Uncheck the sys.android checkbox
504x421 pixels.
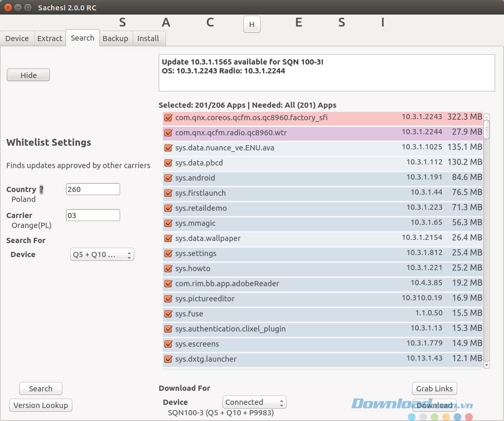(x=168, y=178)
